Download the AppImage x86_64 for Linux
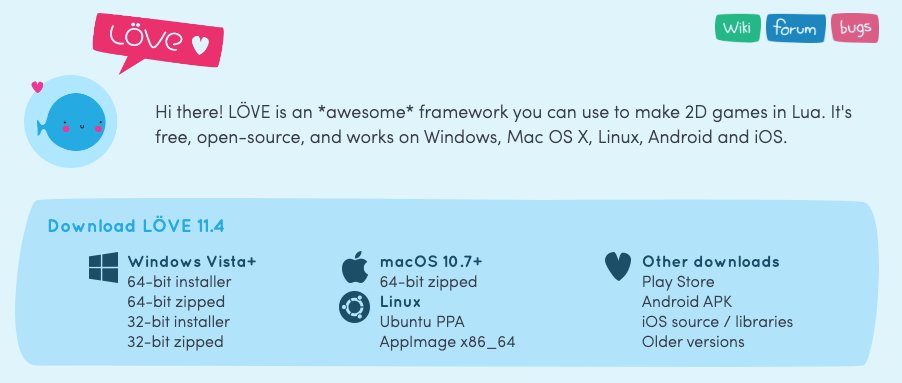902x383 pixels. click(x=447, y=342)
